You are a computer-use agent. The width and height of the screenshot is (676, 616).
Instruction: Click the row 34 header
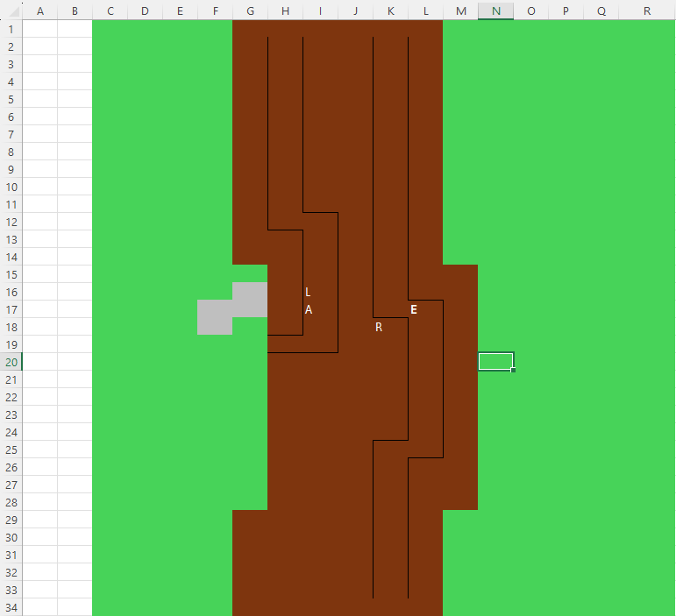click(11, 607)
